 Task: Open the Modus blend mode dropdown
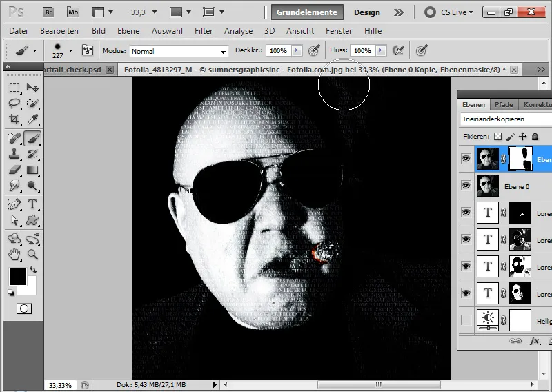pos(223,52)
